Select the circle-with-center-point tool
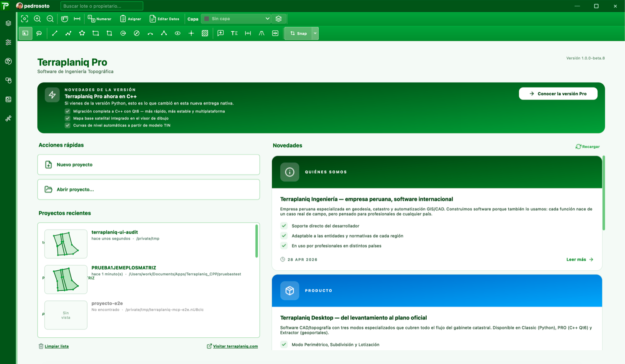This screenshot has width=625, height=364. [123, 33]
